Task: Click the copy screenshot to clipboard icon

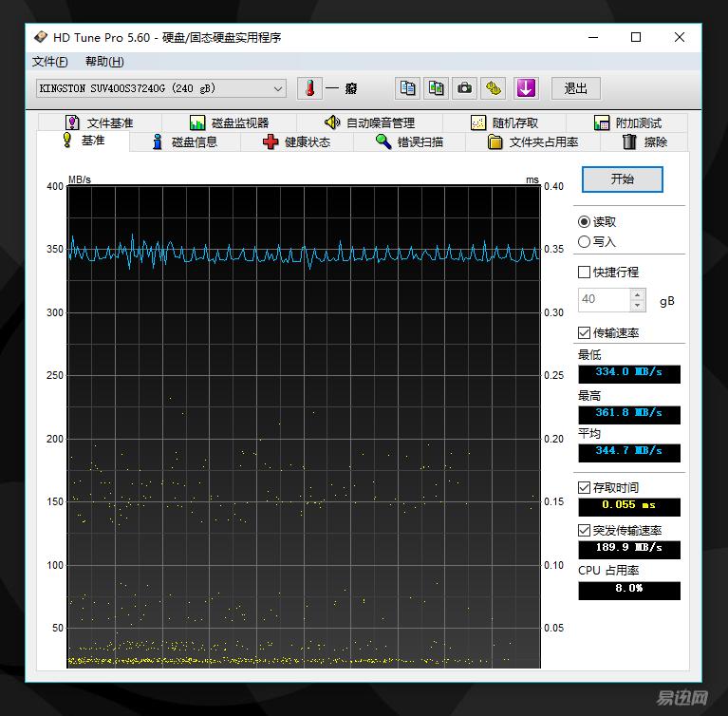Action: [436, 88]
